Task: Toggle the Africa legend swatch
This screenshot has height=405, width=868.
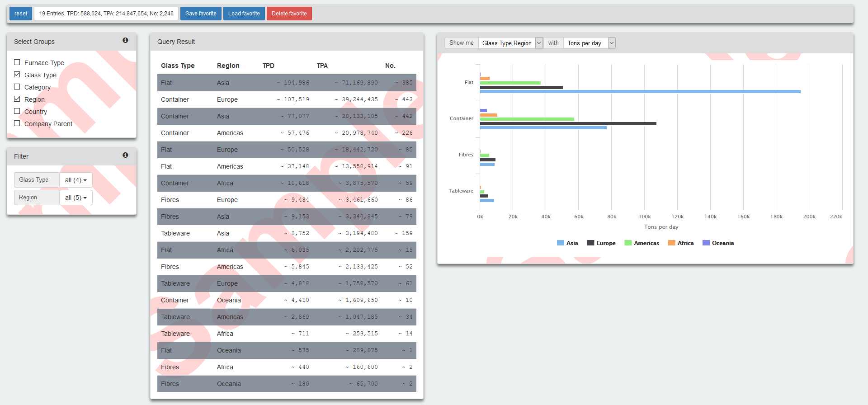Action: coord(672,243)
